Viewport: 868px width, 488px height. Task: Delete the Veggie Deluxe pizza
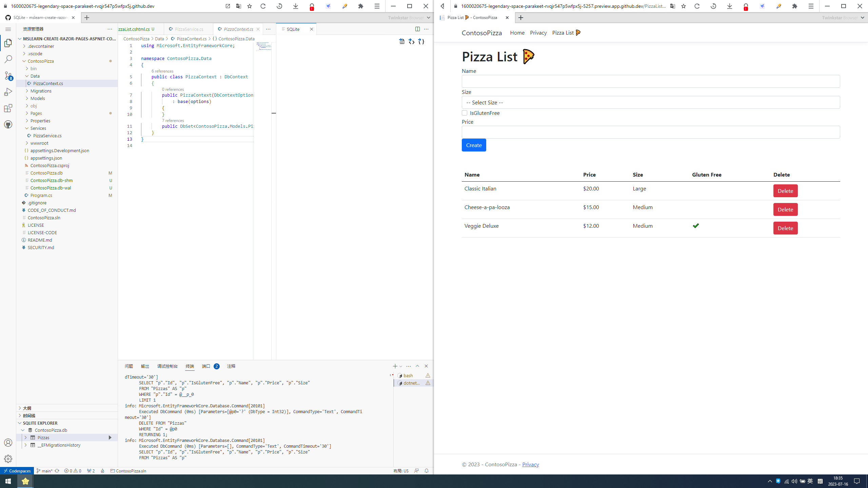[x=785, y=228]
